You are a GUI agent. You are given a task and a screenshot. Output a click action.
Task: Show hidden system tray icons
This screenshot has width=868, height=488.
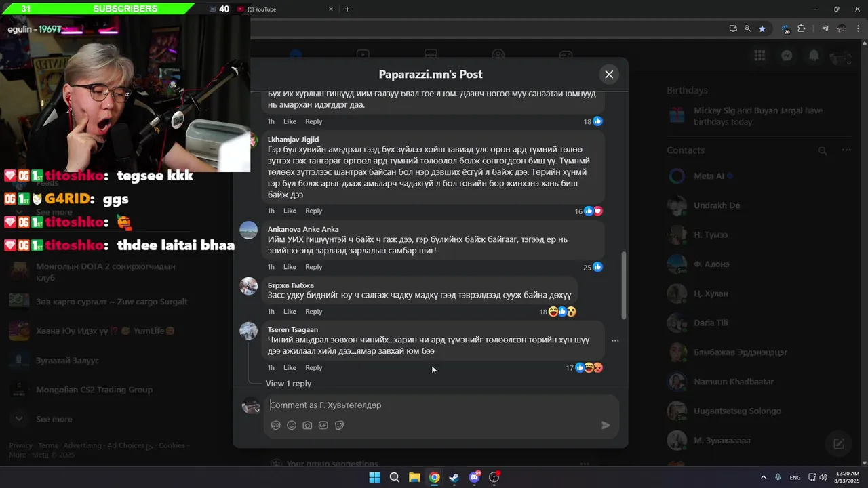click(763, 477)
